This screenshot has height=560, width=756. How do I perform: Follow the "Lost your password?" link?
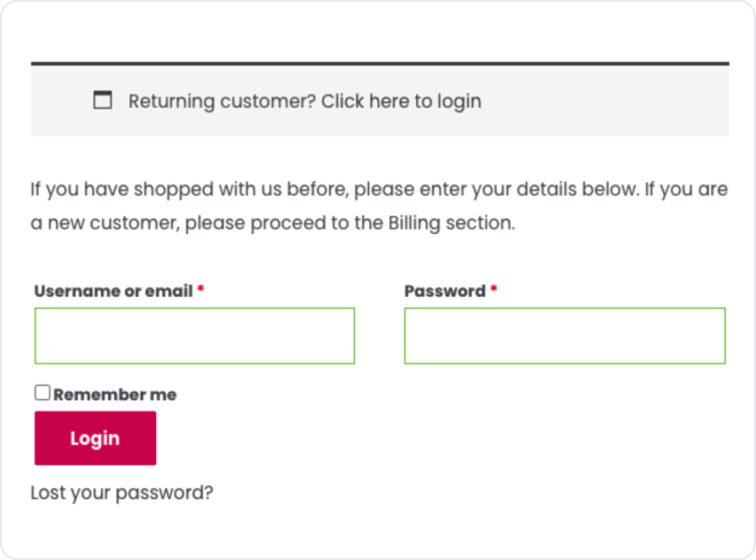[x=122, y=493]
